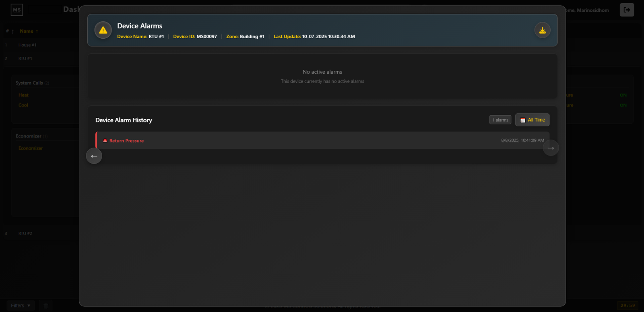This screenshot has height=312, width=644.
Task: Open the All Time date filter
Action: 532,120
